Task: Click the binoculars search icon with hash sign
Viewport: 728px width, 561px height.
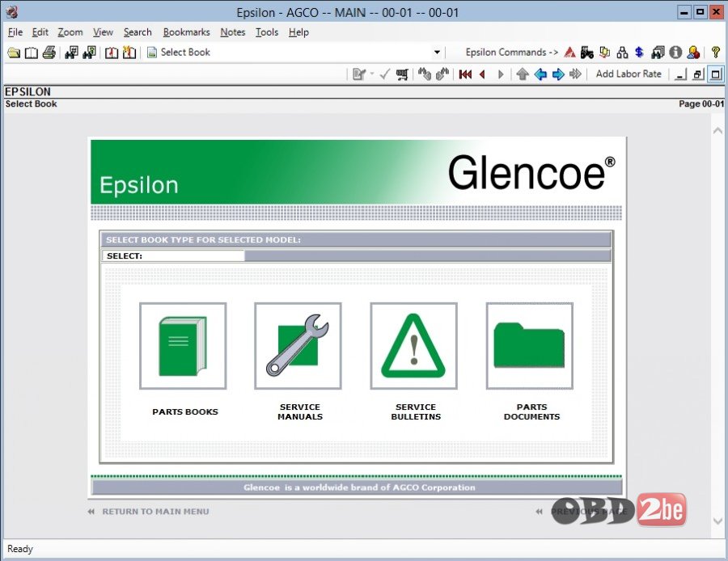Action: coord(71,53)
